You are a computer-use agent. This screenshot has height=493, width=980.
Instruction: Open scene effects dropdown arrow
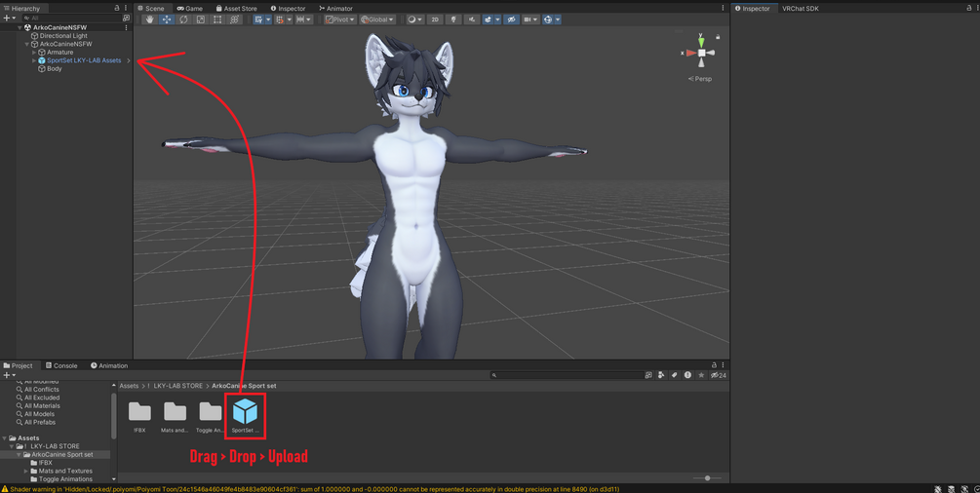point(497,19)
